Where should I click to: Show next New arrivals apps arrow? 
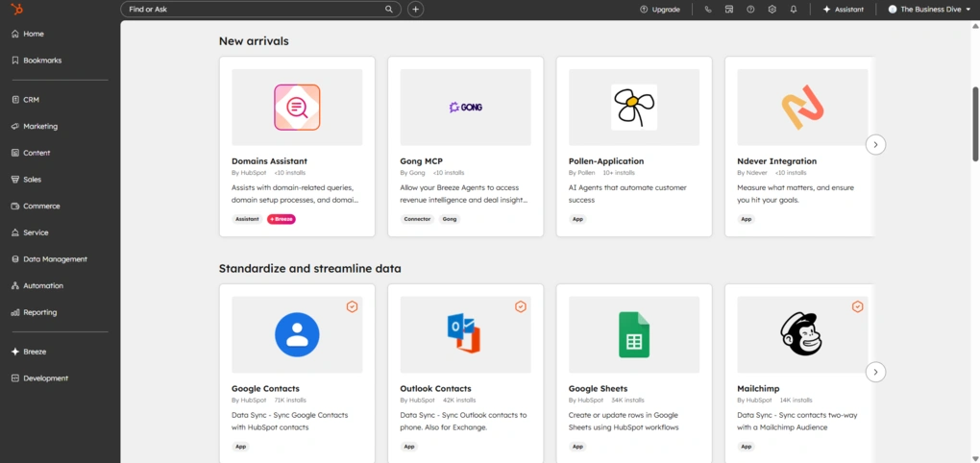tap(875, 144)
